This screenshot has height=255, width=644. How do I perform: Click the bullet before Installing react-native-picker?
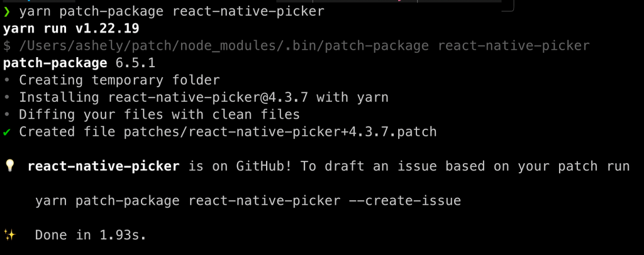[6, 97]
